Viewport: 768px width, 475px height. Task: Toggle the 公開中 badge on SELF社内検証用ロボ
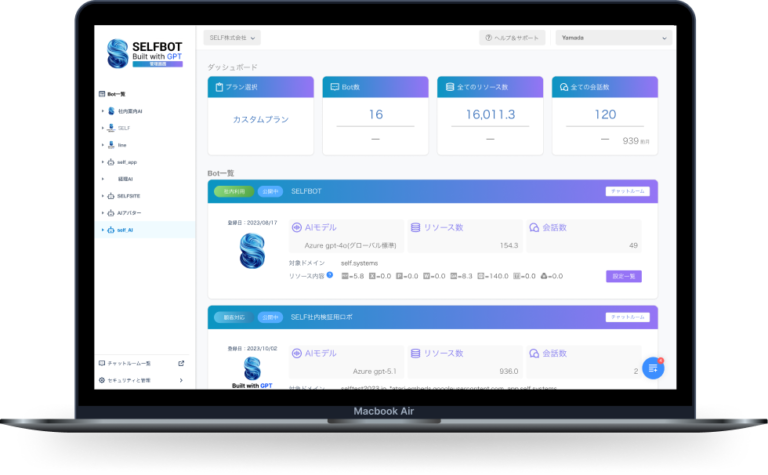pyautogui.click(x=270, y=317)
